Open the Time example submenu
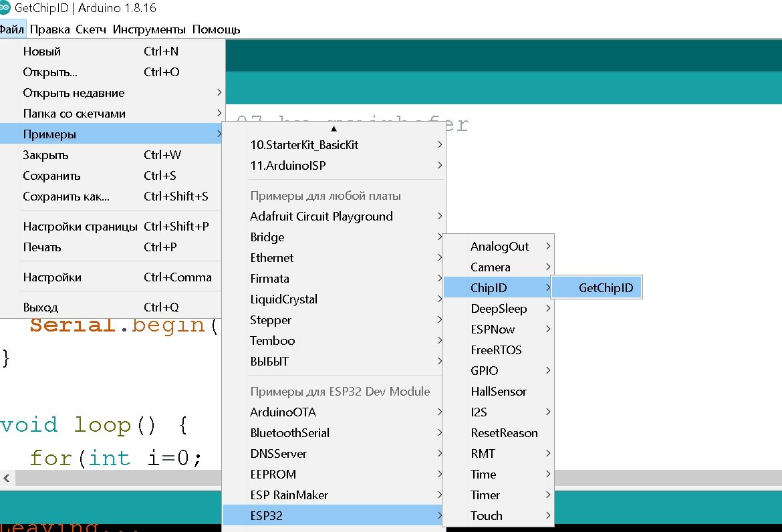Image resolution: width=782 pixels, height=532 pixels. tap(498, 474)
